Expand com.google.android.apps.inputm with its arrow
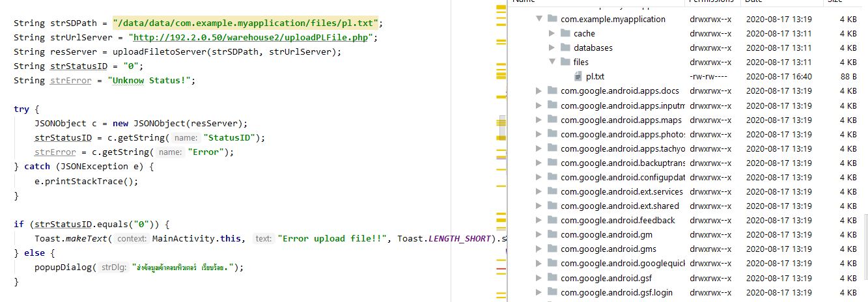 click(539, 105)
